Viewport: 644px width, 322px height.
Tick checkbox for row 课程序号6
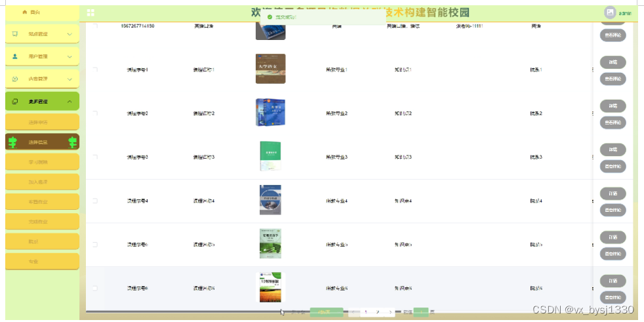[95, 289]
